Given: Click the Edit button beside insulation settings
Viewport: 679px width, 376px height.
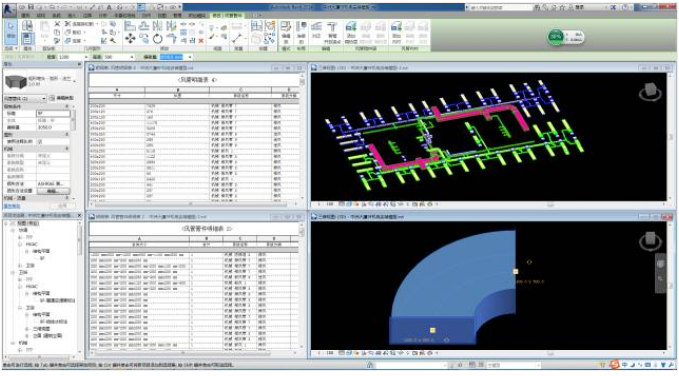Looking at the screenshot, I should click(x=53, y=191).
